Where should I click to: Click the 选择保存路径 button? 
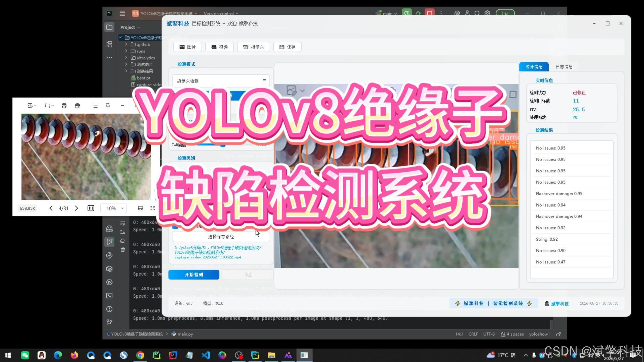pyautogui.click(x=221, y=237)
